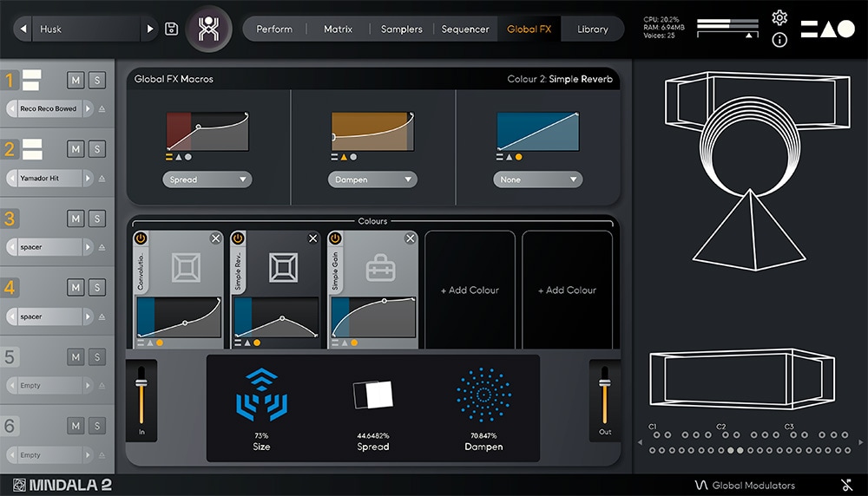The width and height of the screenshot is (868, 496).
Task: Select the Global FX tab
Action: tap(529, 29)
